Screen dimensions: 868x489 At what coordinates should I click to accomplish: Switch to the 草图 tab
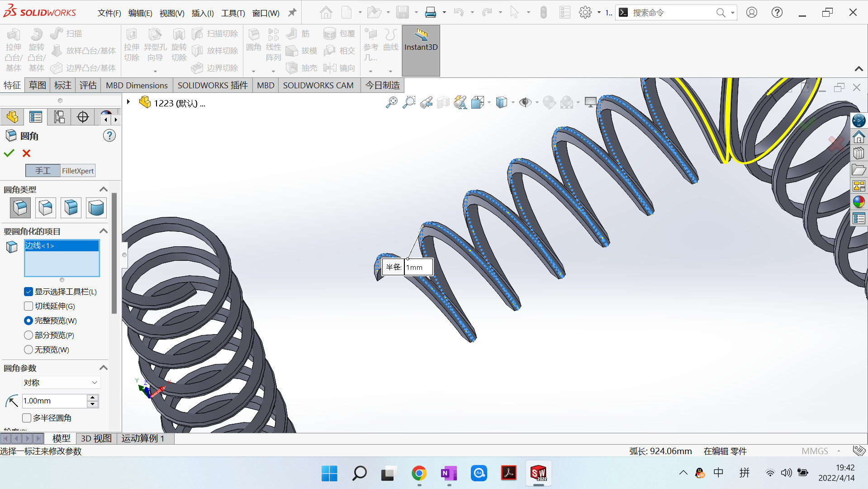pos(38,85)
